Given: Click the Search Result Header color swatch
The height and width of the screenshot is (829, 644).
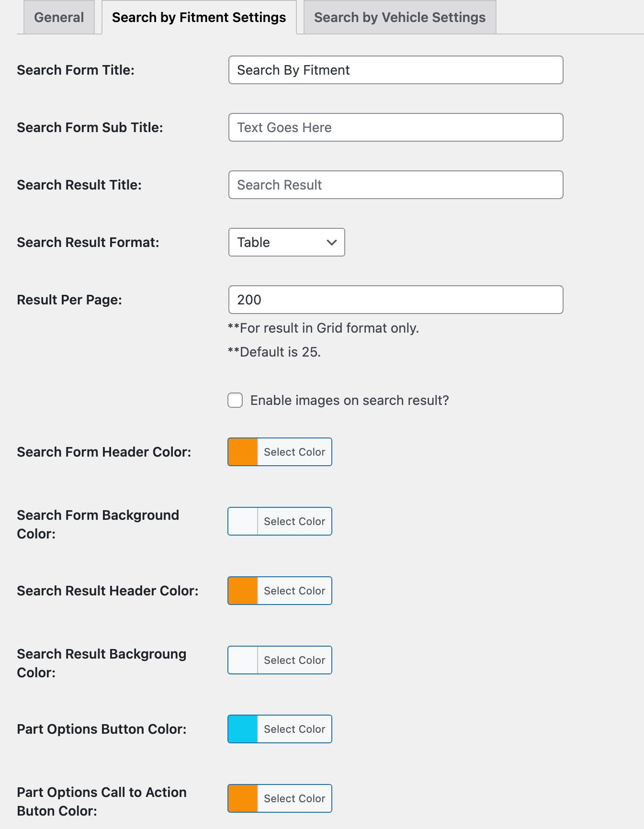Looking at the screenshot, I should click(x=243, y=591).
